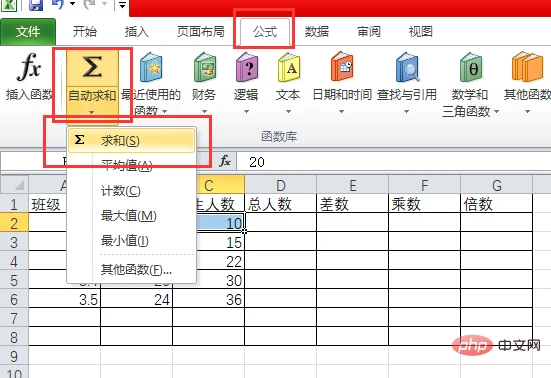Open the Financial (财务) functions icon

tap(205, 67)
